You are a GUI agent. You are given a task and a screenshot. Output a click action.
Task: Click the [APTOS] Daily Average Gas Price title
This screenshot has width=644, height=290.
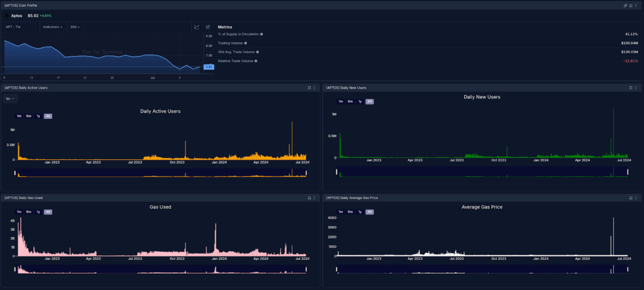tap(352, 198)
